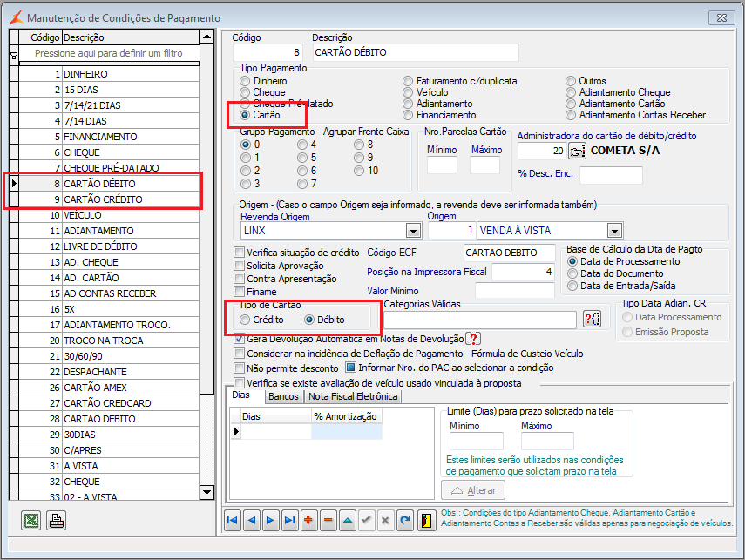This screenshot has height=560, width=745.
Task: Add new record plus icon
Action: click(308, 520)
